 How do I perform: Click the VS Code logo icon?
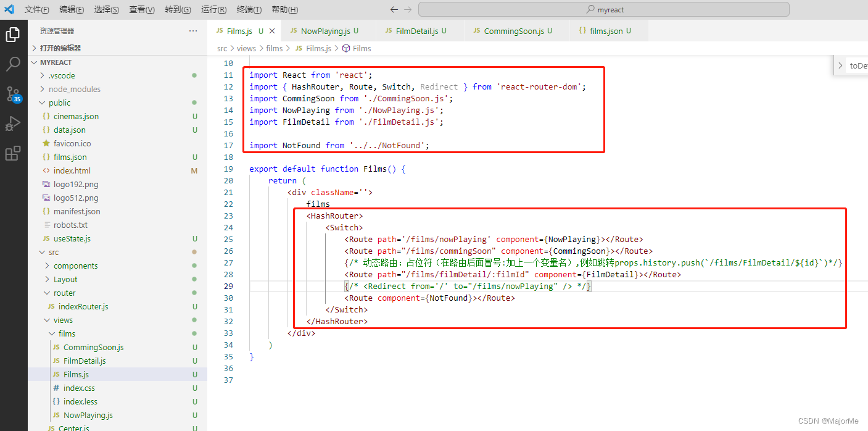pos(9,9)
